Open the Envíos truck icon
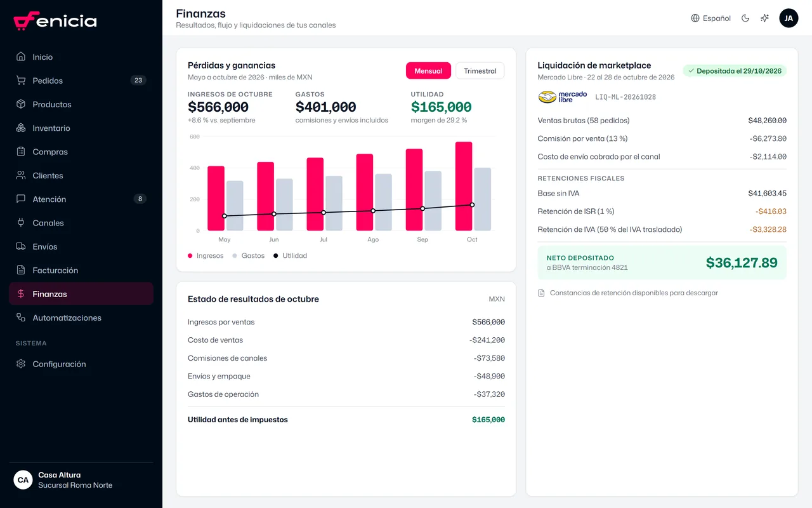 [21, 246]
